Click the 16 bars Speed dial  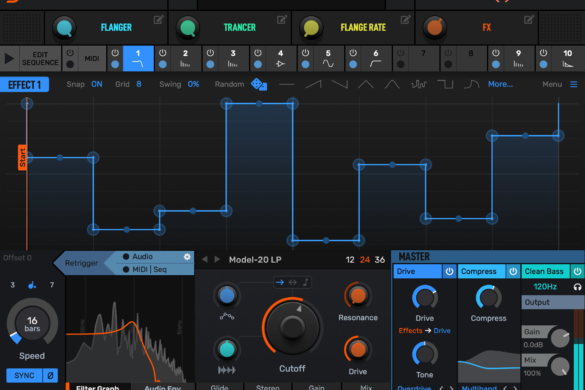(32, 323)
